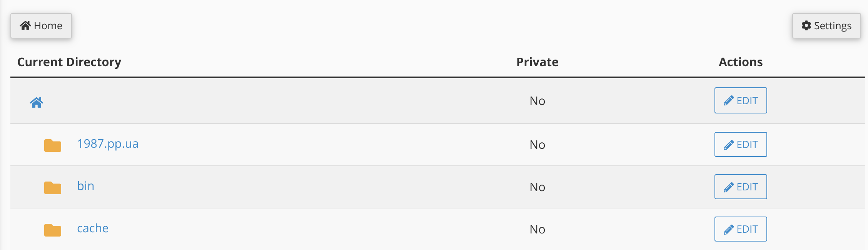The height and width of the screenshot is (250, 868).
Task: Click the house icon on Home button
Action: [25, 26]
